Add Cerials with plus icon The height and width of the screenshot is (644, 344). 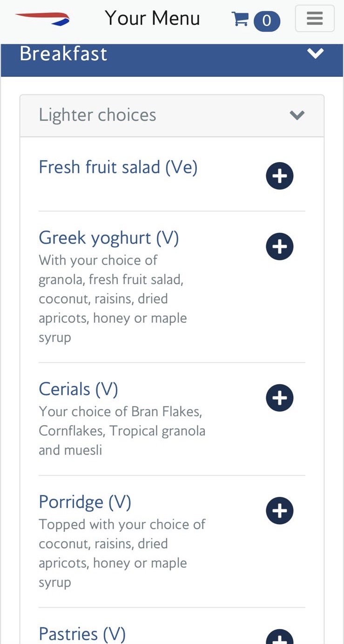279,398
